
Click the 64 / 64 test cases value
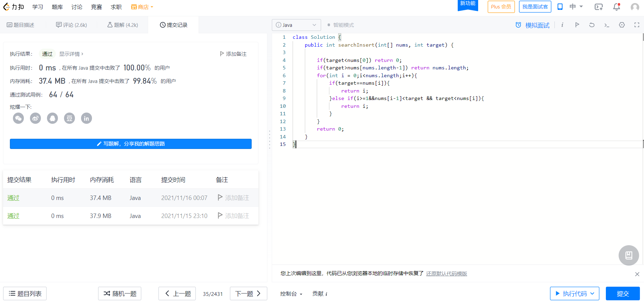click(61, 95)
